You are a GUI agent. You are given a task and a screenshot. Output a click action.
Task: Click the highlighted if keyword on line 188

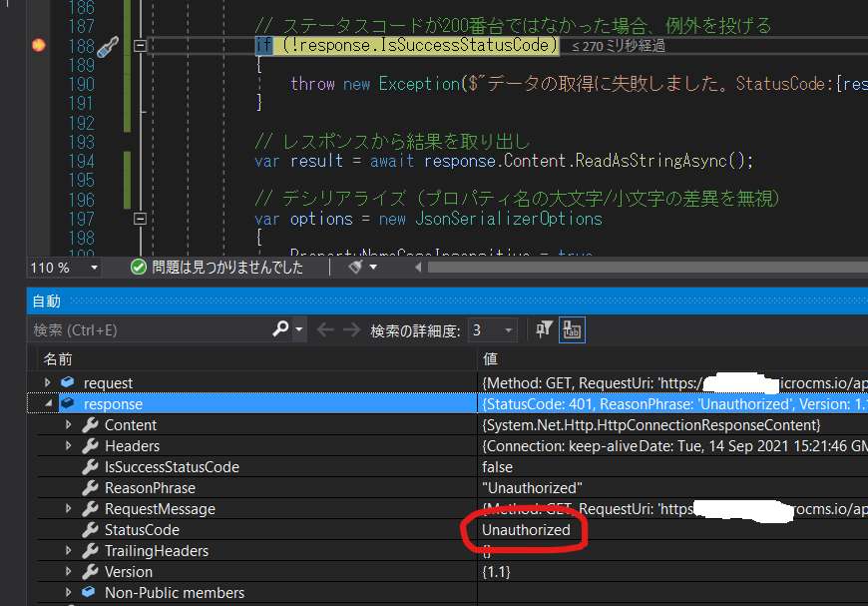click(x=263, y=45)
